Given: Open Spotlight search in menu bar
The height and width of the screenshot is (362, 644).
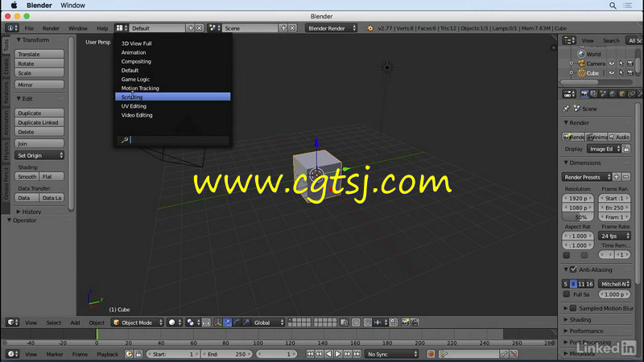Looking at the screenshot, I should (613, 6).
